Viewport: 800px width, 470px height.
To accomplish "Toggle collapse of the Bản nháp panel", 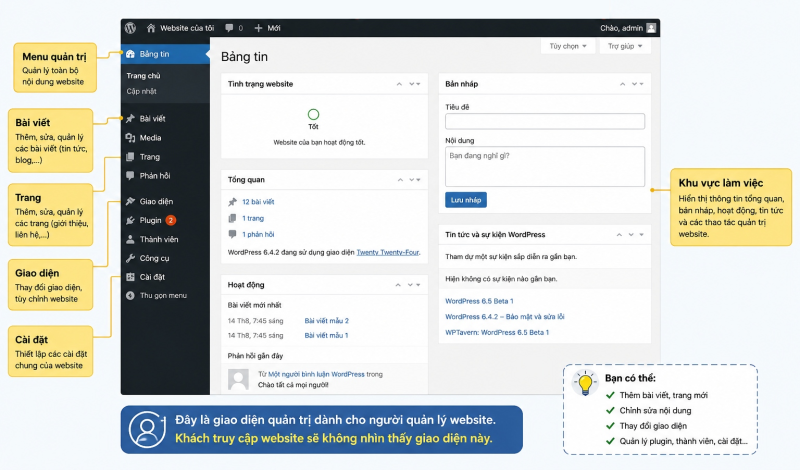I will click(x=642, y=84).
